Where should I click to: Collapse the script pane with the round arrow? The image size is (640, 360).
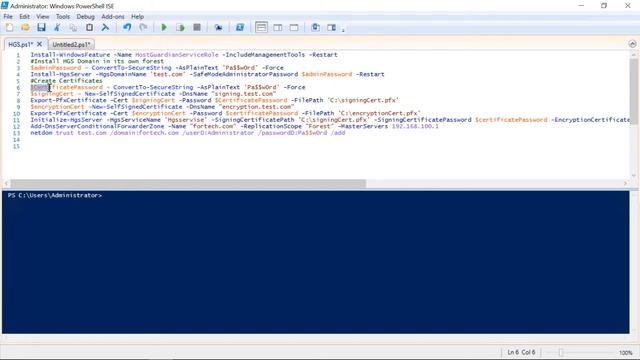(632, 44)
